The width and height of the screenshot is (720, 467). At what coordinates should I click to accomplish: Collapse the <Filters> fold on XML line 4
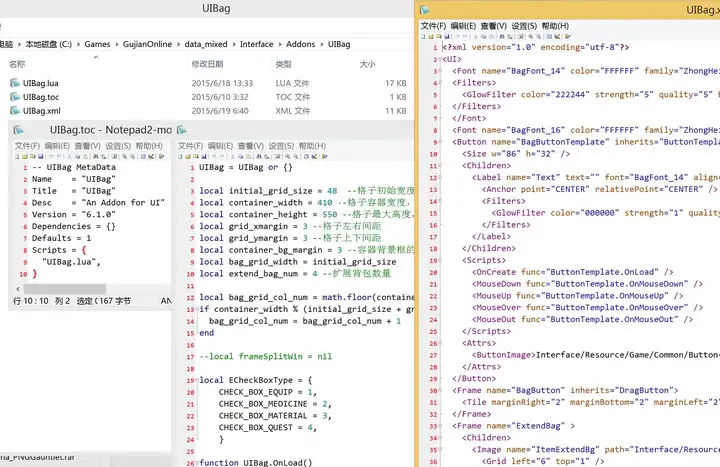click(x=440, y=83)
